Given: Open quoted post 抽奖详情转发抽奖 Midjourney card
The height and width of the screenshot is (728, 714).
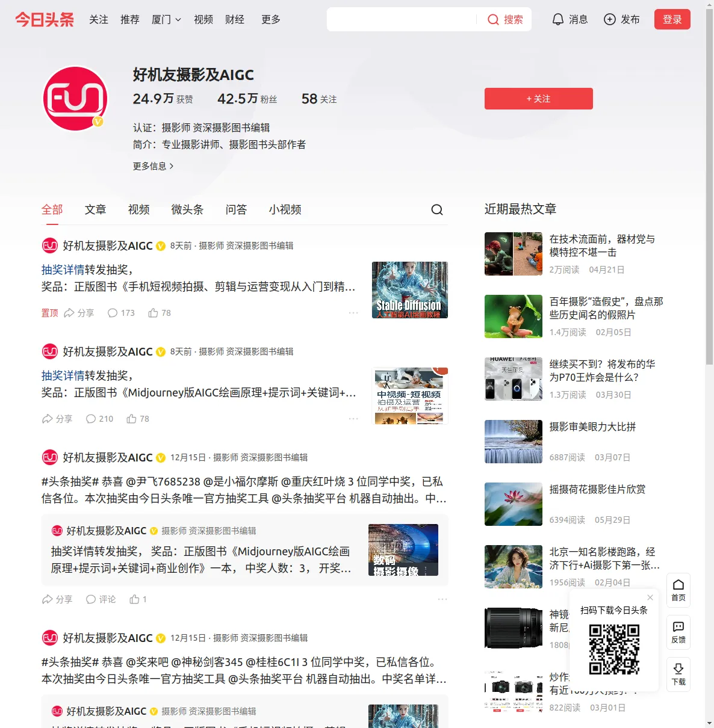Looking at the screenshot, I should click(244, 550).
